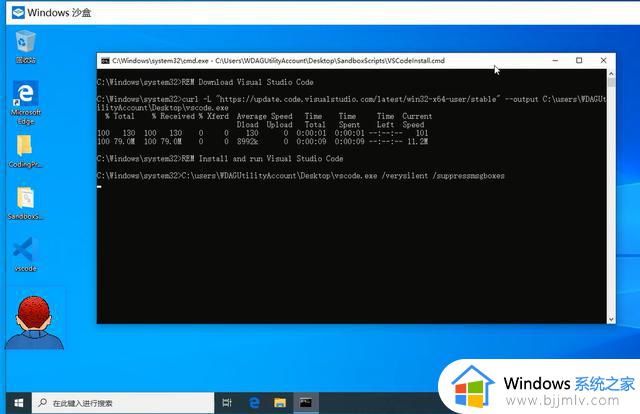The image size is (640, 414).
Task: Select the CodingPr... folder on the desktop
Action: point(25,151)
